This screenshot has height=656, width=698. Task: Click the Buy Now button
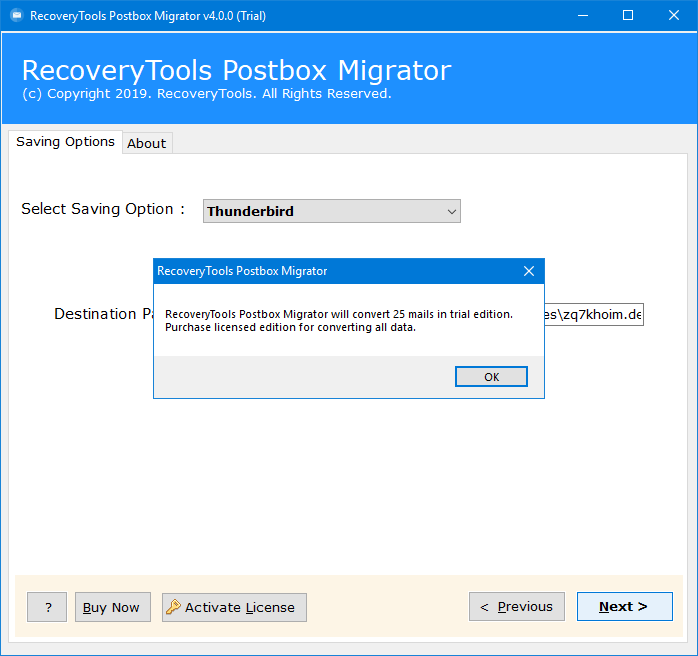coord(113,607)
